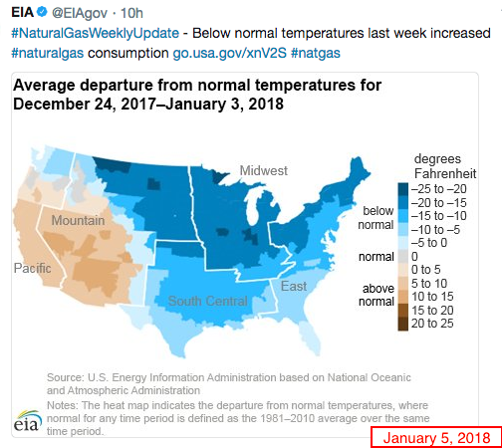Viewport: 502px width, 448px height.
Task: Open the #natgas hashtag
Action: coord(316,53)
